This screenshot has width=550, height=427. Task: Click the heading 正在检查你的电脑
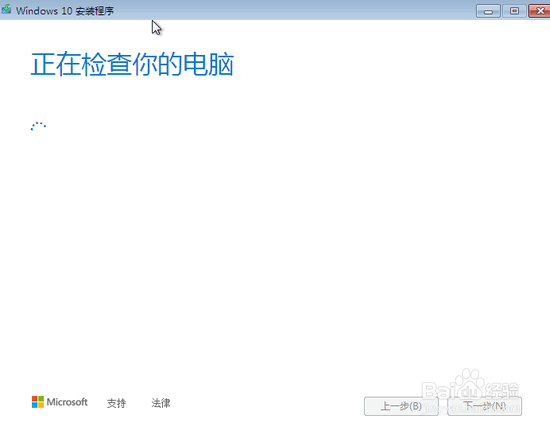click(x=132, y=65)
